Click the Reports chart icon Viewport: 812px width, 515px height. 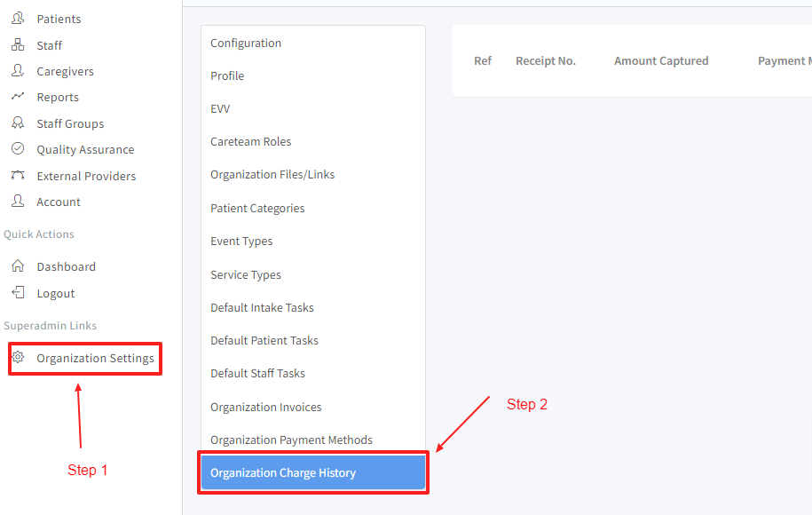click(18, 97)
